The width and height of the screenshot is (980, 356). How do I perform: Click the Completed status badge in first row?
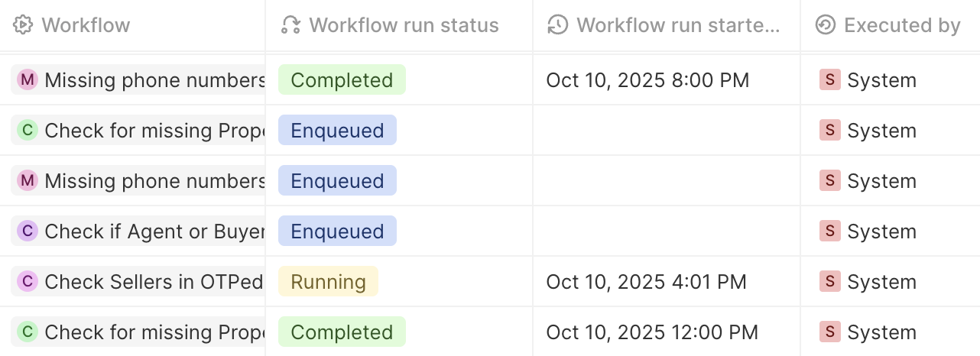point(342,80)
